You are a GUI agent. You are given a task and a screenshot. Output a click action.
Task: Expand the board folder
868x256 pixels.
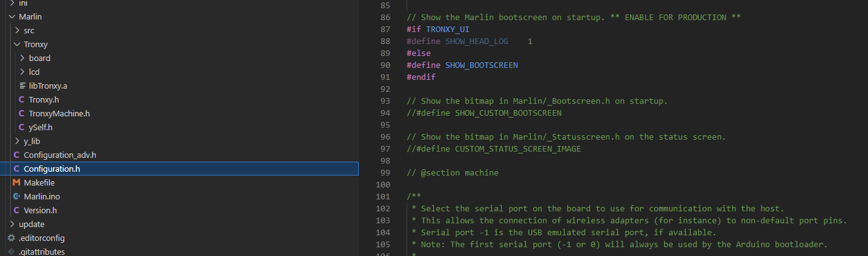click(x=22, y=58)
